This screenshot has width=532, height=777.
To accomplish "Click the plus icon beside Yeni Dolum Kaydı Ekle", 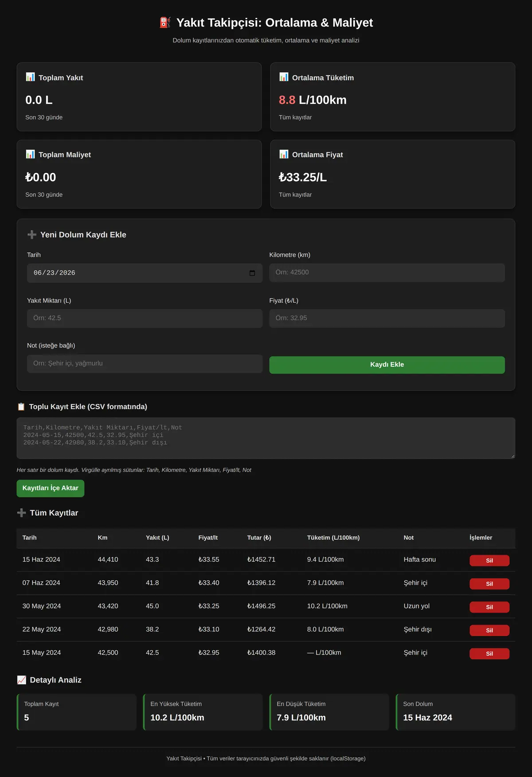I will (32, 235).
